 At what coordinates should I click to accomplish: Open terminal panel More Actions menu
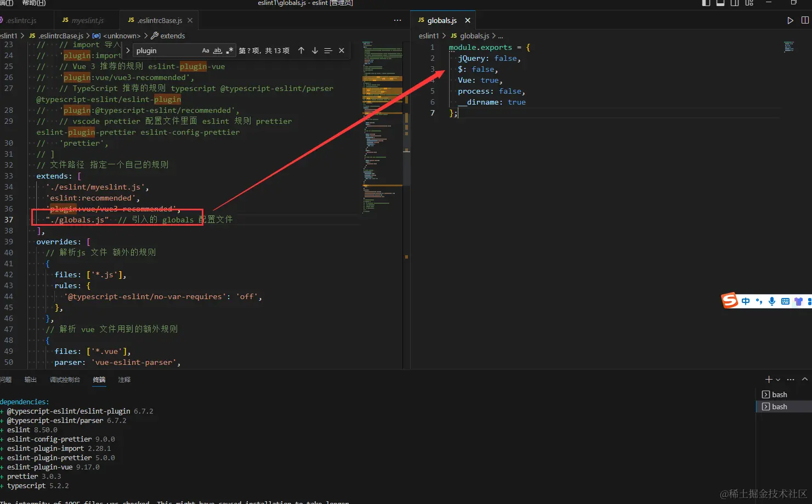(x=791, y=379)
